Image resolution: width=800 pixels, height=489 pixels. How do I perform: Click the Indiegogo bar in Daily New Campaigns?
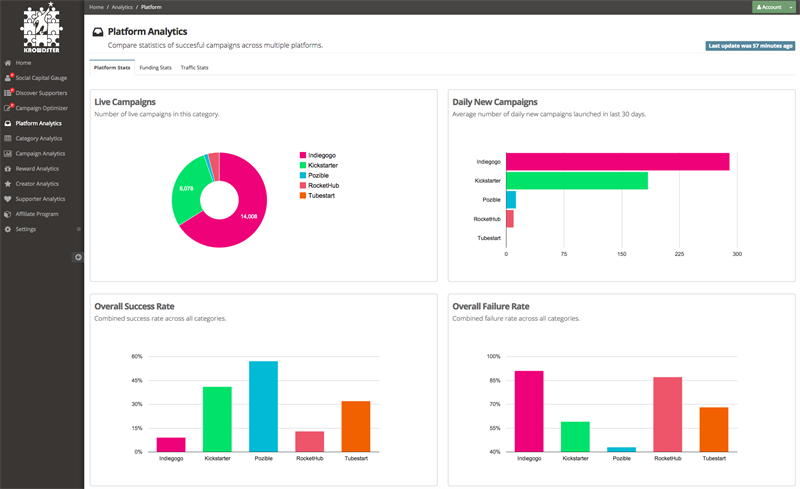pos(617,162)
